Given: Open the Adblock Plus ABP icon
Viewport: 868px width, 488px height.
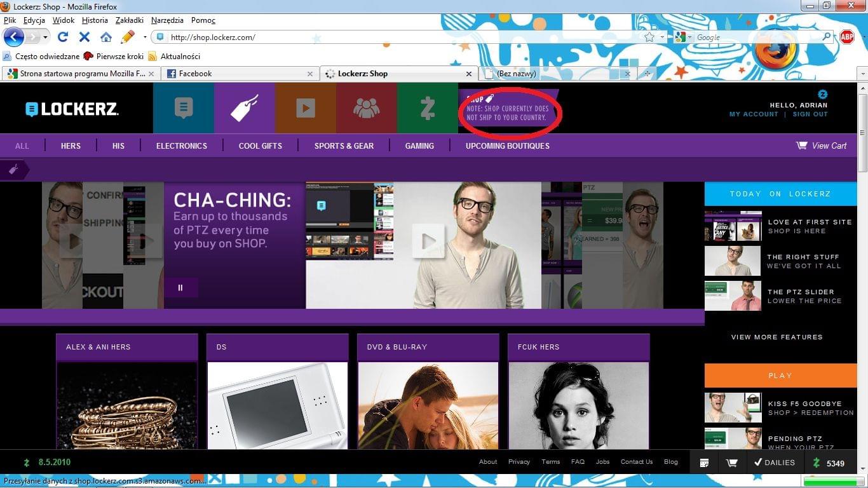Looking at the screenshot, I should point(847,37).
